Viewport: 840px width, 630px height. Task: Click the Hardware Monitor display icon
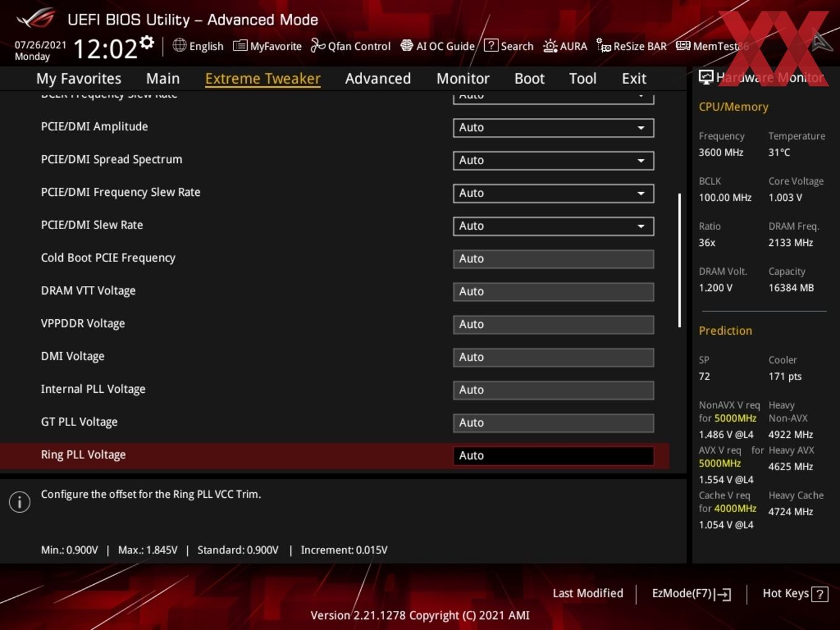tap(705, 77)
